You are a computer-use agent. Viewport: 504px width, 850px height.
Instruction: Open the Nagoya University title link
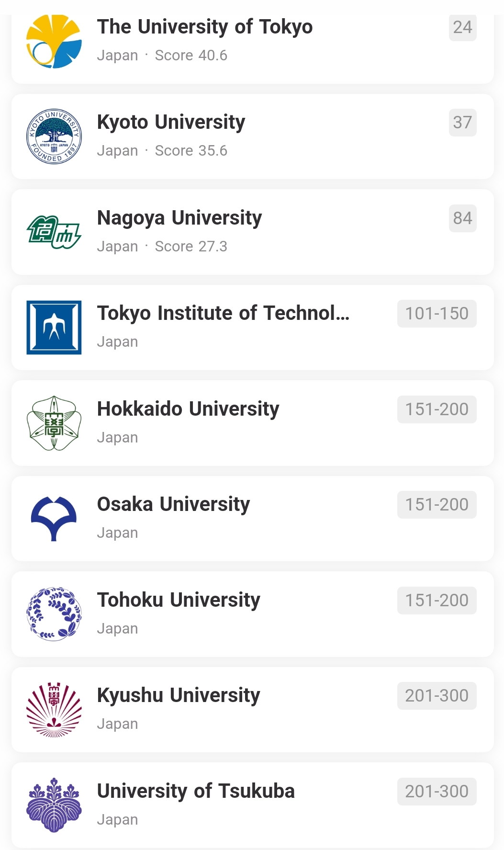click(179, 218)
